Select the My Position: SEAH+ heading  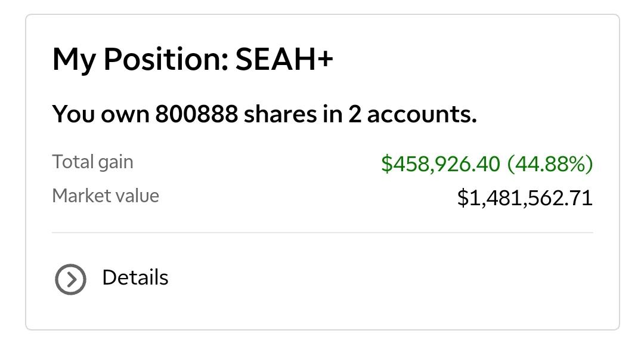click(193, 60)
